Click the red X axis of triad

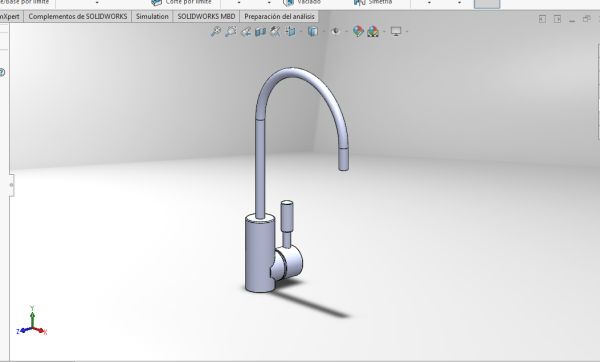[x=41, y=330]
